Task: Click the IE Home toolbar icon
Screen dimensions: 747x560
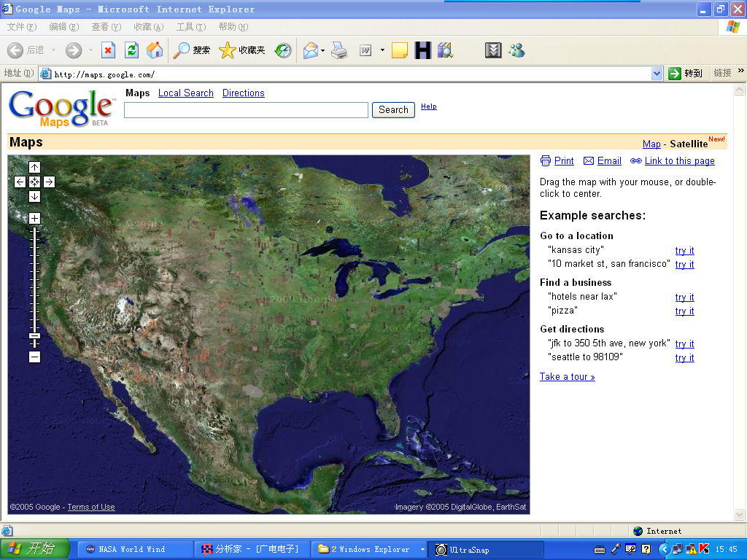Action: coord(155,50)
